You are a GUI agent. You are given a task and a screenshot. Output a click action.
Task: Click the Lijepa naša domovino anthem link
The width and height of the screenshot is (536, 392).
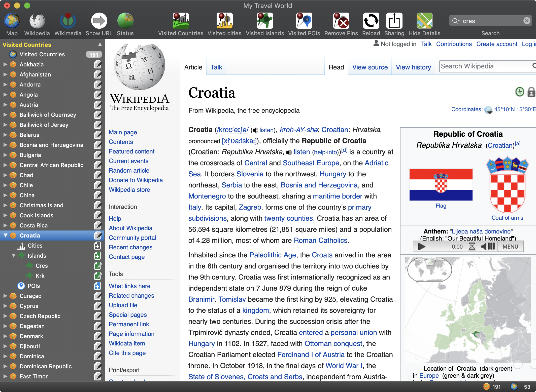click(x=481, y=231)
